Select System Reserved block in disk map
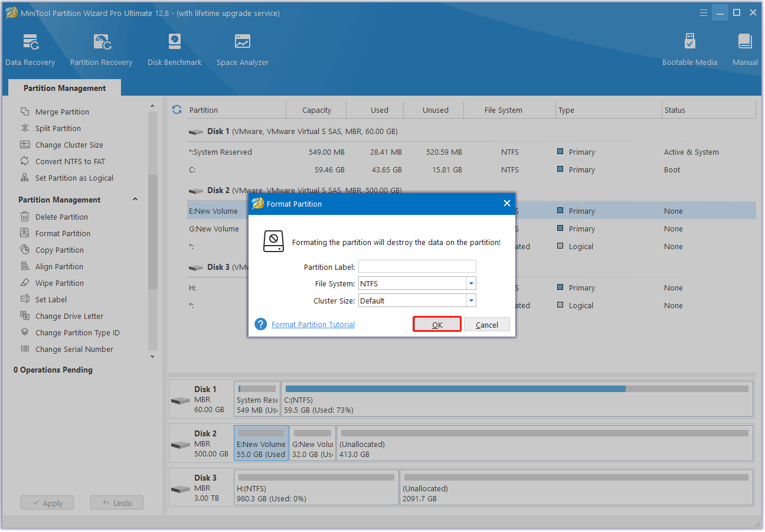 257,399
